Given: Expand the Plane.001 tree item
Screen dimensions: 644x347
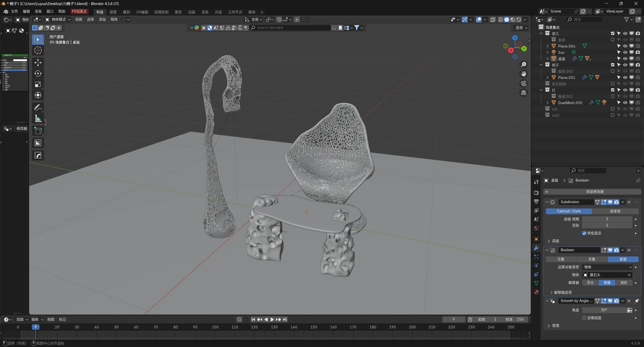Looking at the screenshot, I should pos(547,77).
